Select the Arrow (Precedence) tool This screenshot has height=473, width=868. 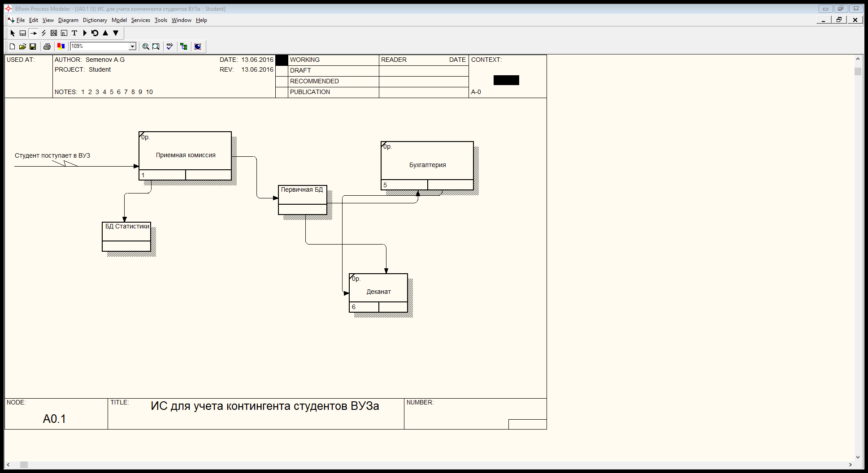[x=33, y=33]
